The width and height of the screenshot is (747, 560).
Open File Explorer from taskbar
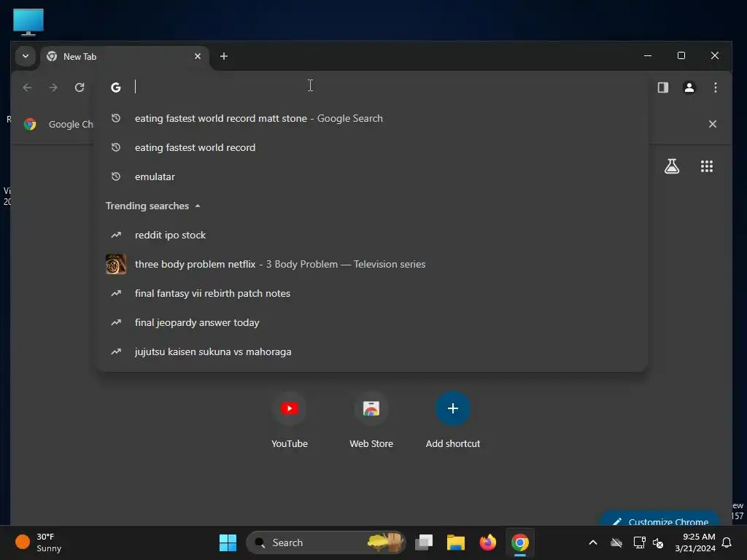point(455,542)
